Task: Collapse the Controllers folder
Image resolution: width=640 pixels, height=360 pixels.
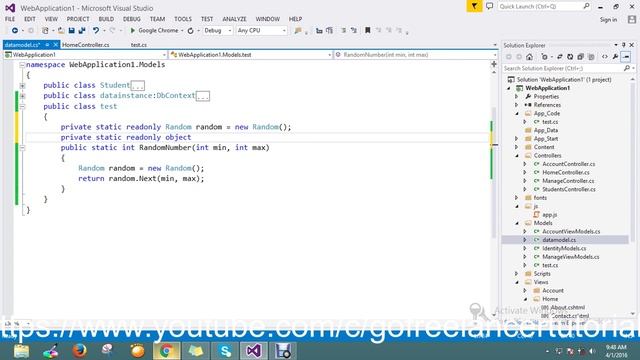Action: 517,156
